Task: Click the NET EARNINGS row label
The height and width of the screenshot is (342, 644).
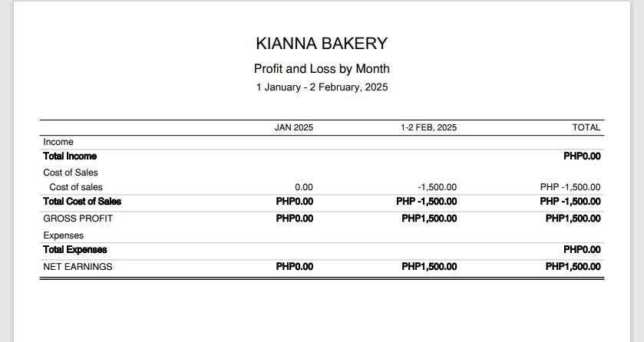Action: point(78,267)
